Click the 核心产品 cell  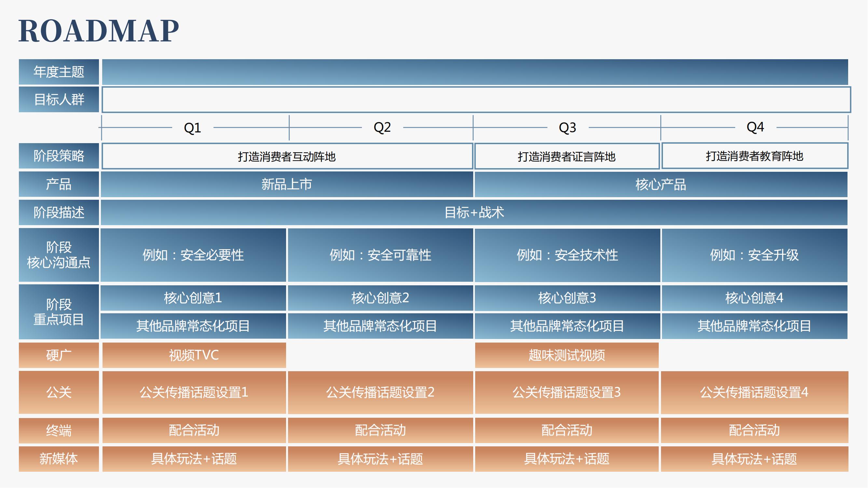click(661, 184)
